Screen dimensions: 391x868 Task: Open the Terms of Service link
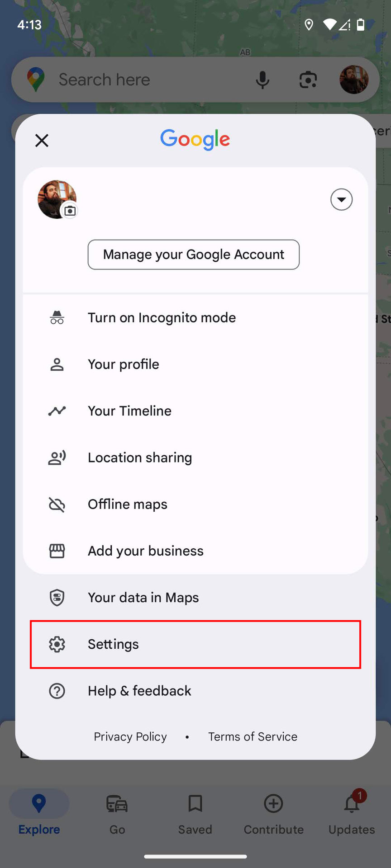click(253, 736)
